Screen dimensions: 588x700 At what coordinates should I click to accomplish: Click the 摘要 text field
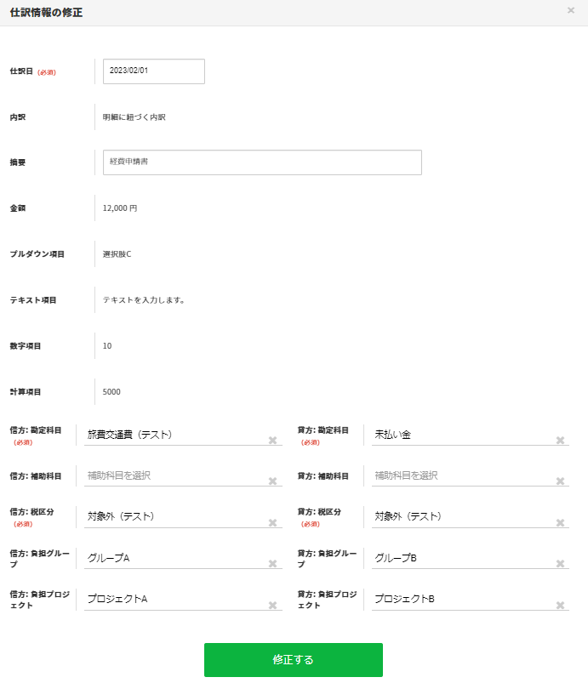[x=262, y=162]
